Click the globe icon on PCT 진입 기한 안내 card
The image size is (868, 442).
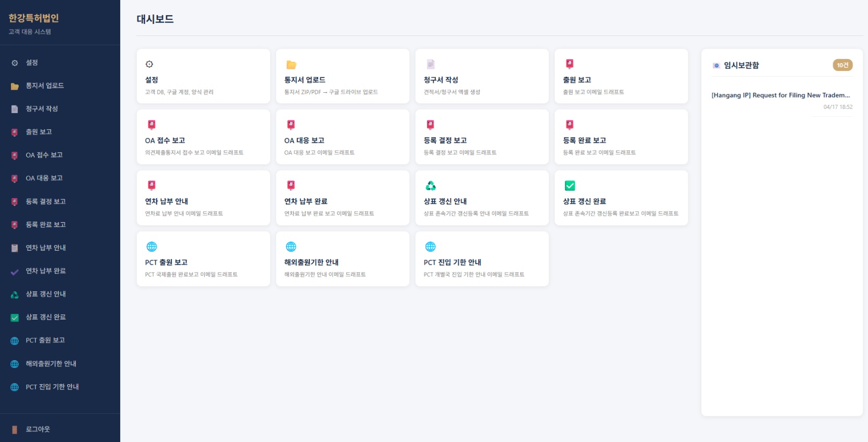[x=431, y=247]
